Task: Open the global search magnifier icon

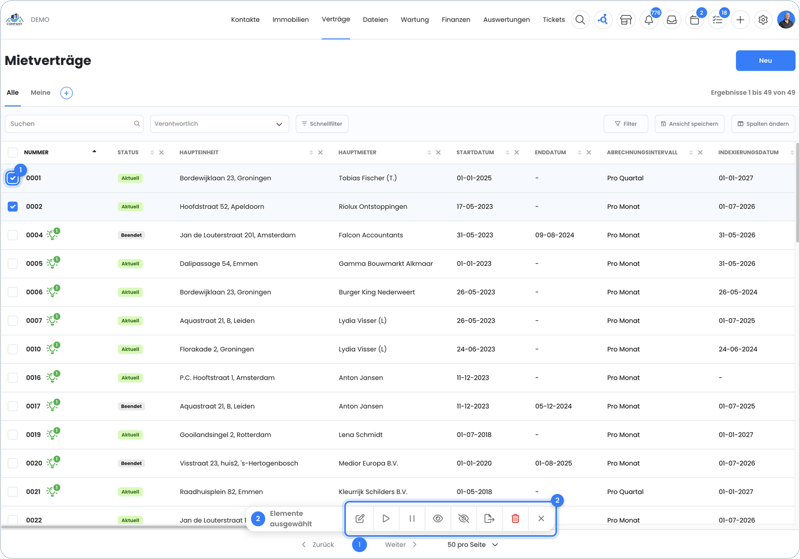Action: click(580, 20)
